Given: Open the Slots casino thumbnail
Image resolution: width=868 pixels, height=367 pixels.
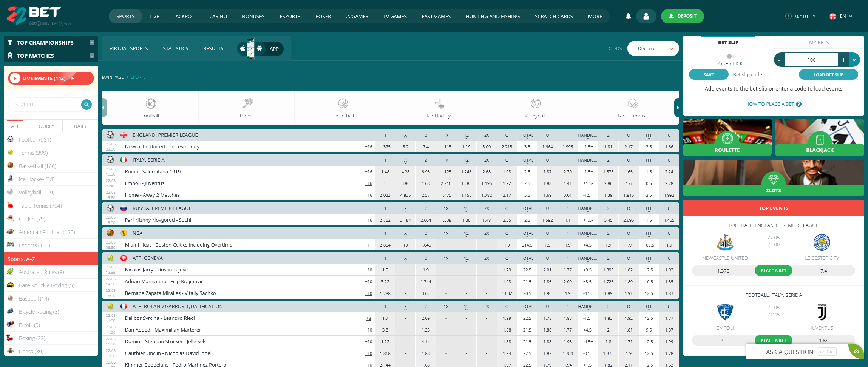Looking at the screenshot, I should (773, 178).
